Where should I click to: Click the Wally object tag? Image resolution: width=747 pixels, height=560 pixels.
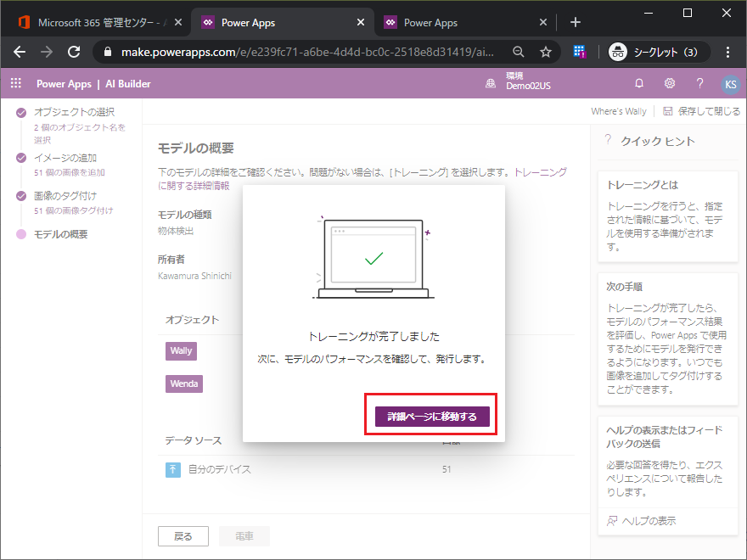click(181, 351)
